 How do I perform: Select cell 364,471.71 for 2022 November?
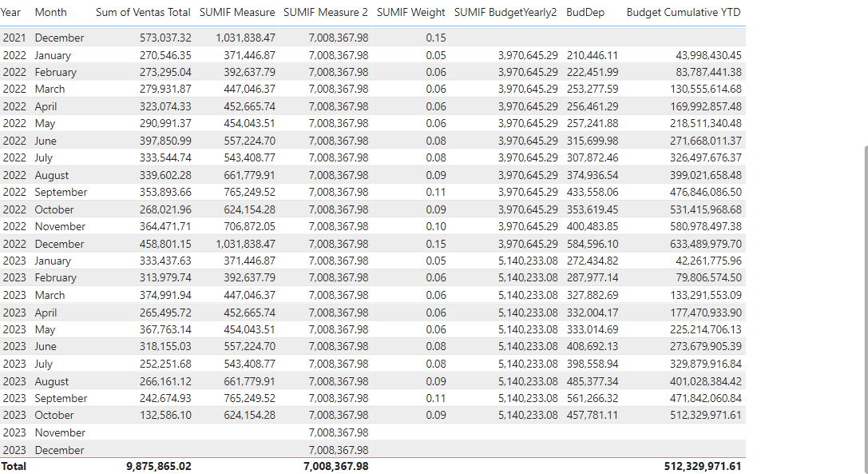[165, 226]
